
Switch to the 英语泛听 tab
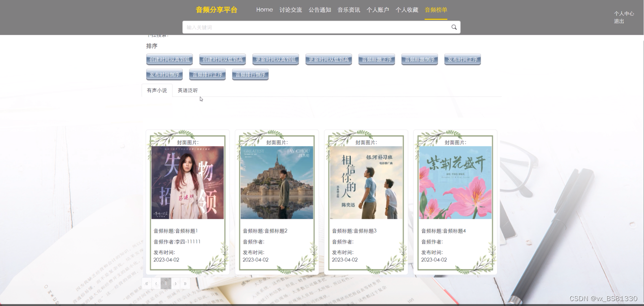(x=187, y=90)
